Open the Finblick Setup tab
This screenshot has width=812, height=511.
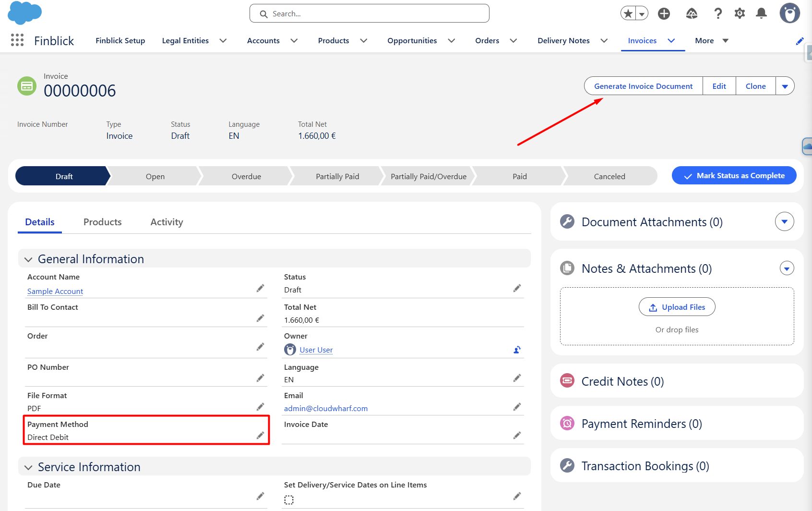point(120,41)
